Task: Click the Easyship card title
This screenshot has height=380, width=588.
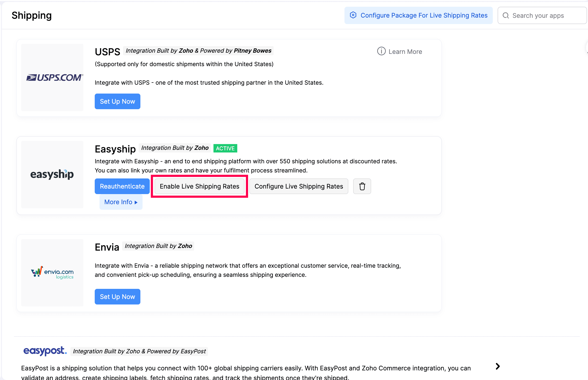Action: (115, 149)
